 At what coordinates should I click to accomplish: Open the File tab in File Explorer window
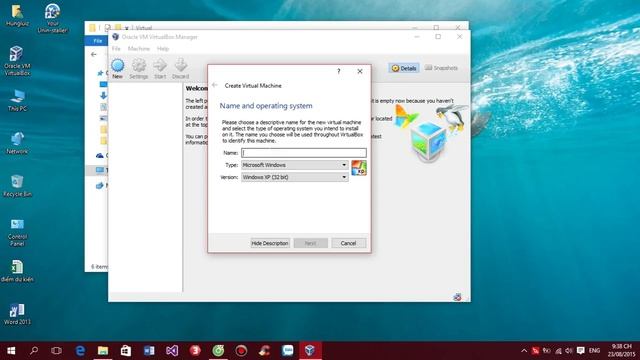pos(98,41)
